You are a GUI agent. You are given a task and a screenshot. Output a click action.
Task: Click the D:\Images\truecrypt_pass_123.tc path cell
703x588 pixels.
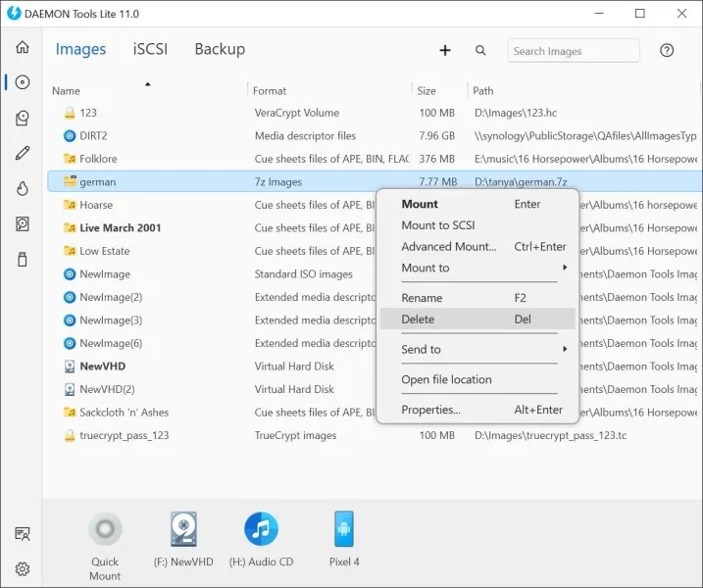(551, 436)
